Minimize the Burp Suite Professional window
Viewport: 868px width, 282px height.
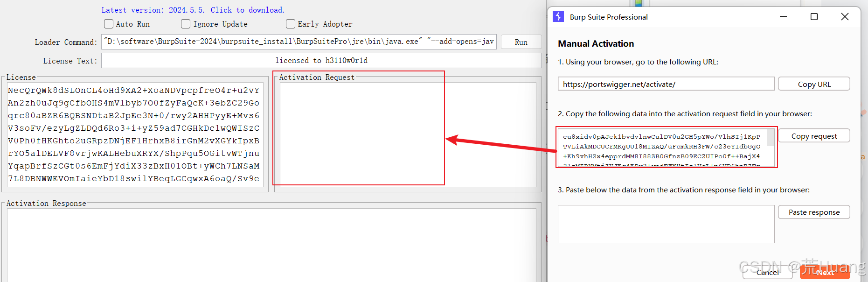pos(783,17)
